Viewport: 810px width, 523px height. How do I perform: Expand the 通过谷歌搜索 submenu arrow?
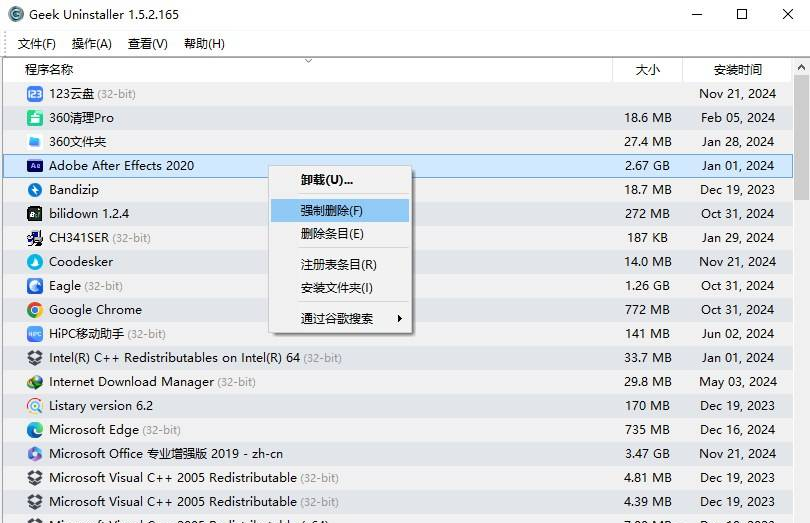400,319
